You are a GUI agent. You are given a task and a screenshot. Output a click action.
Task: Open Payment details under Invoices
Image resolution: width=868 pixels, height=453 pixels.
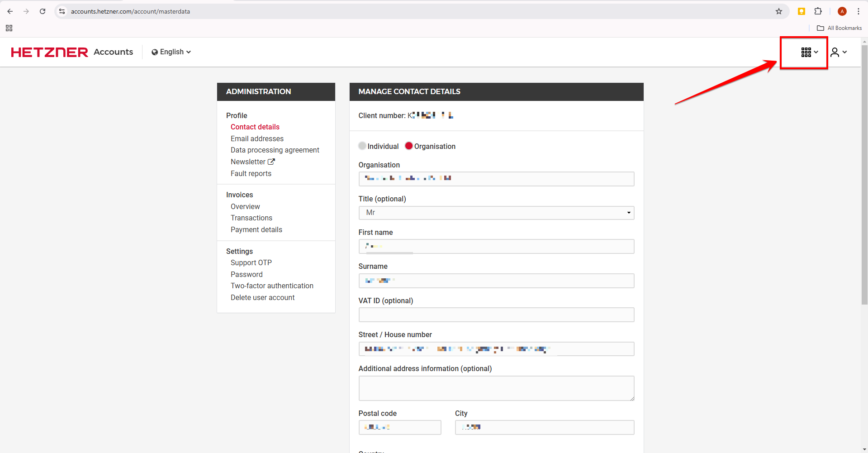point(256,230)
